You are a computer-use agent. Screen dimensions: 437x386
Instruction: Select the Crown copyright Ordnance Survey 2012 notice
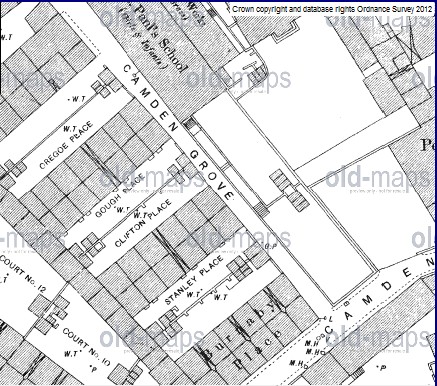[333, 9]
